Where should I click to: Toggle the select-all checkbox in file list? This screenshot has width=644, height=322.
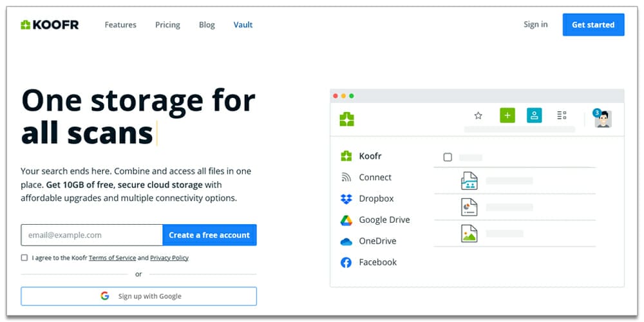[x=448, y=157]
